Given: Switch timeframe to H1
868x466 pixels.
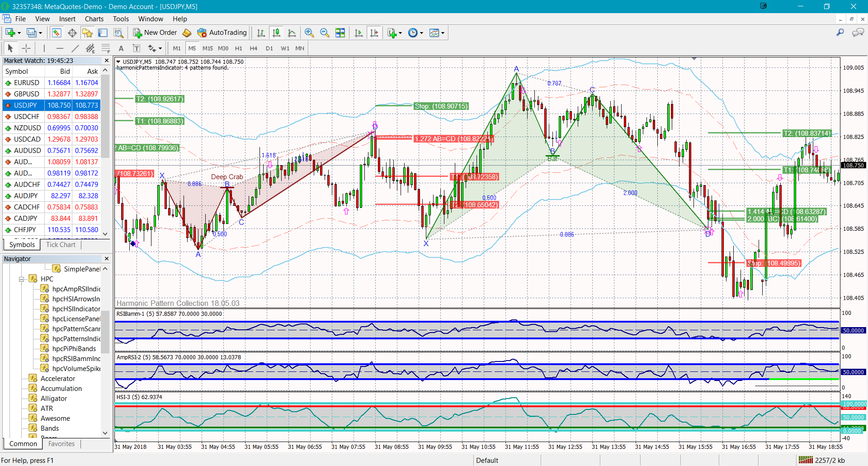Looking at the screenshot, I should [x=239, y=48].
